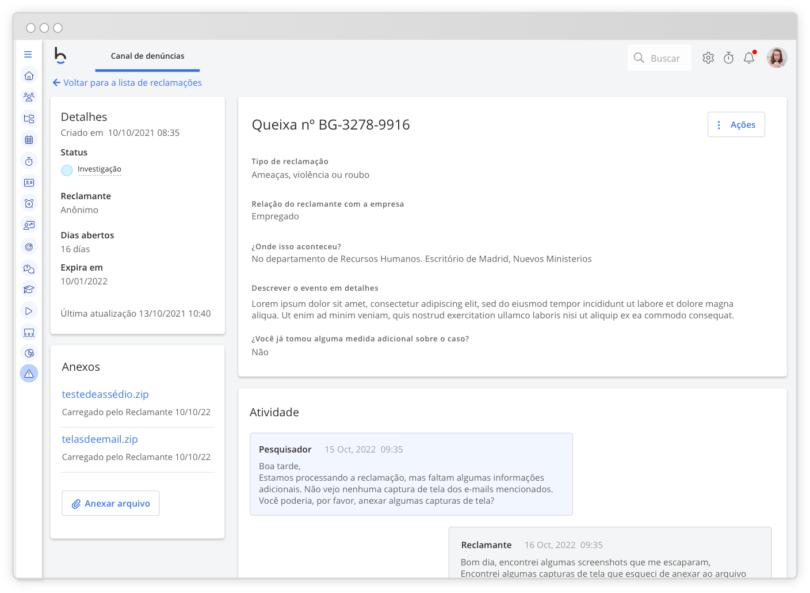Screen dimensions: 810x593
Task: Download the testedeassédio.zip attachment
Action: pyautogui.click(x=106, y=394)
